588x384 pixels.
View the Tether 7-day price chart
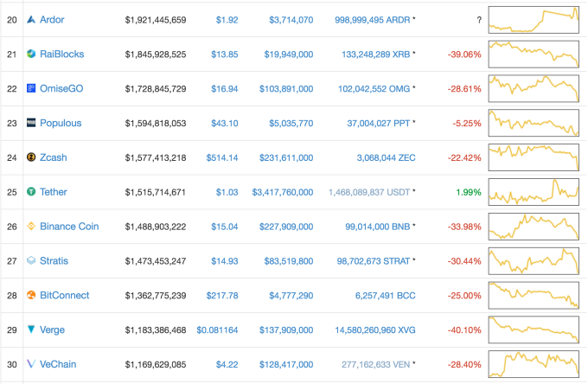pos(534,191)
